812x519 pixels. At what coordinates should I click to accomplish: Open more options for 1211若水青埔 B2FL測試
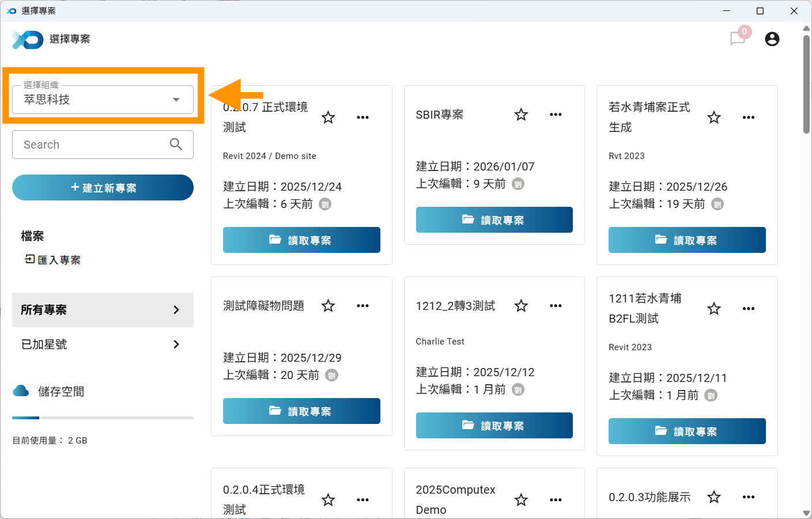(x=748, y=309)
